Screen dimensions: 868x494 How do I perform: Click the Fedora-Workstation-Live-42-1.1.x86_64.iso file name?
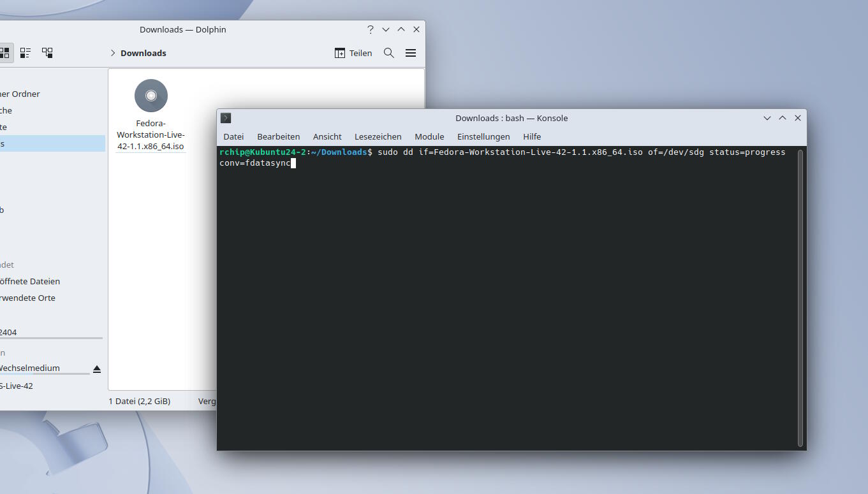click(151, 134)
